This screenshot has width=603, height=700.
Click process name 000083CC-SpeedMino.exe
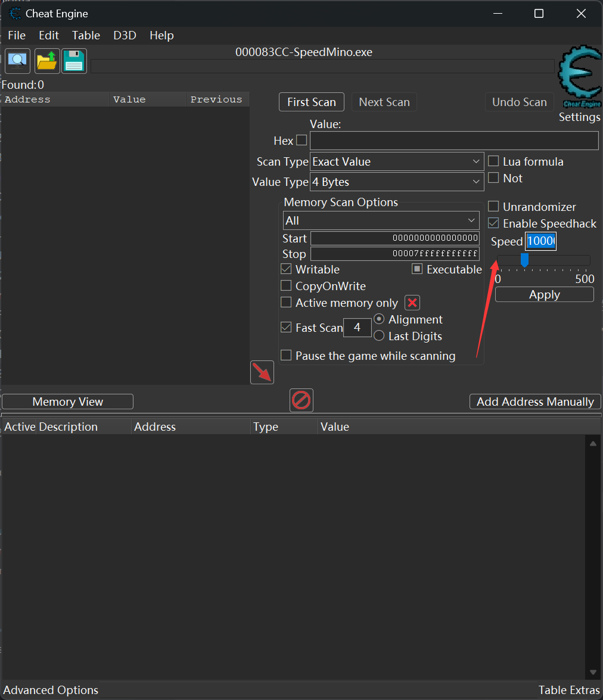(304, 52)
